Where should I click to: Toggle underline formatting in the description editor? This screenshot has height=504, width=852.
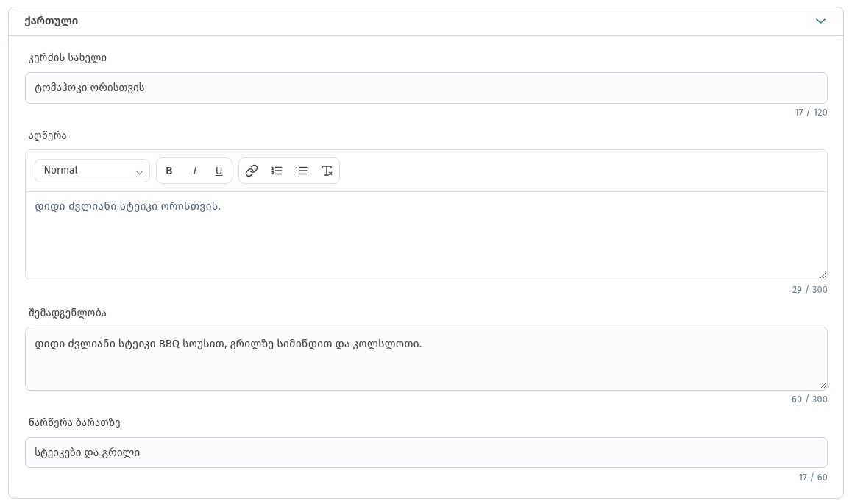click(x=219, y=171)
